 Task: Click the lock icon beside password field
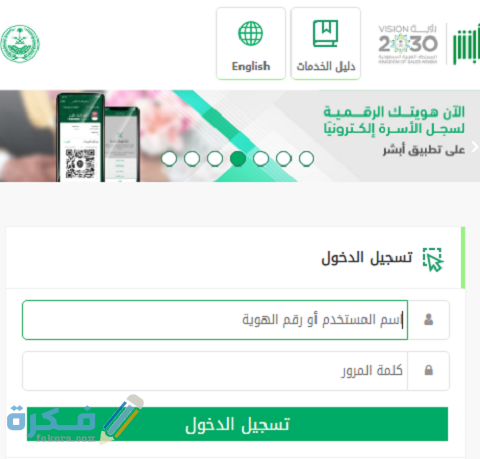pyautogui.click(x=429, y=370)
